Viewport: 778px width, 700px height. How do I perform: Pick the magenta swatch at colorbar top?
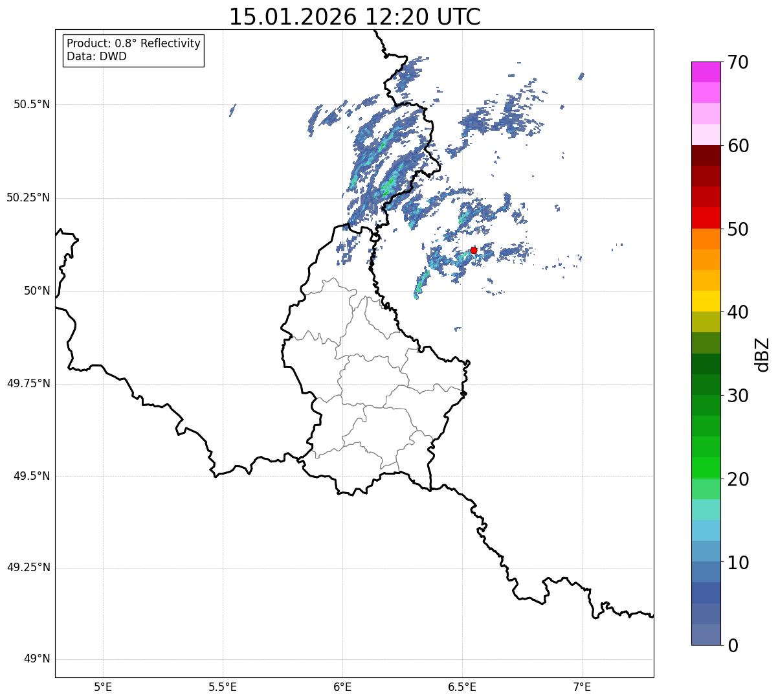coord(706,72)
